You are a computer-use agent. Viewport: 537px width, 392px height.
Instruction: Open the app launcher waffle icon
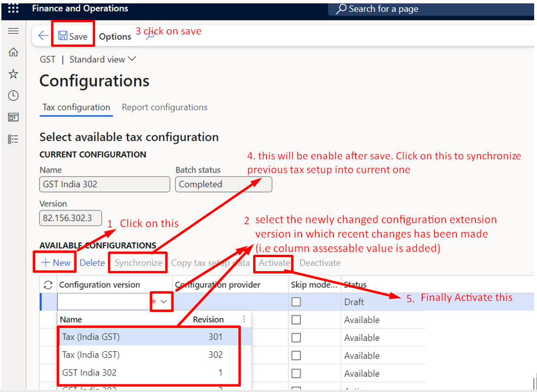13,9
